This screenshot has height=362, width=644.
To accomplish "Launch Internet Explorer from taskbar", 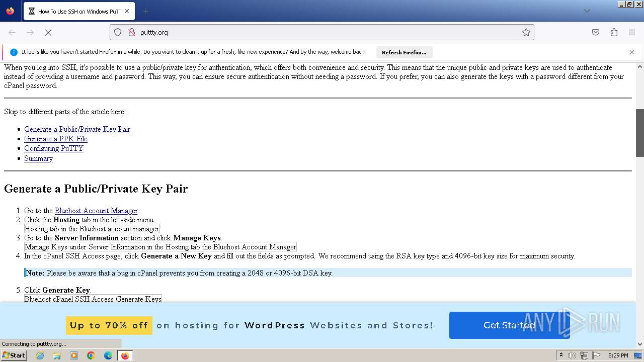I will 40,355.
